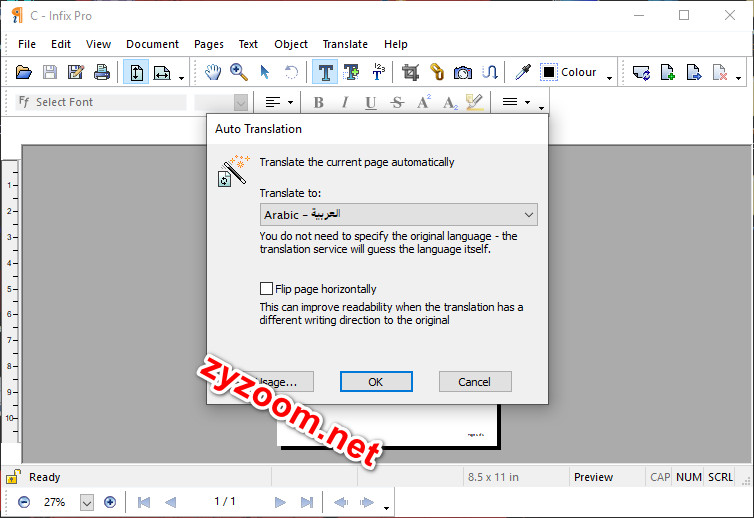Click the zoom in plus button
This screenshot has height=518, width=754.
tap(110, 502)
